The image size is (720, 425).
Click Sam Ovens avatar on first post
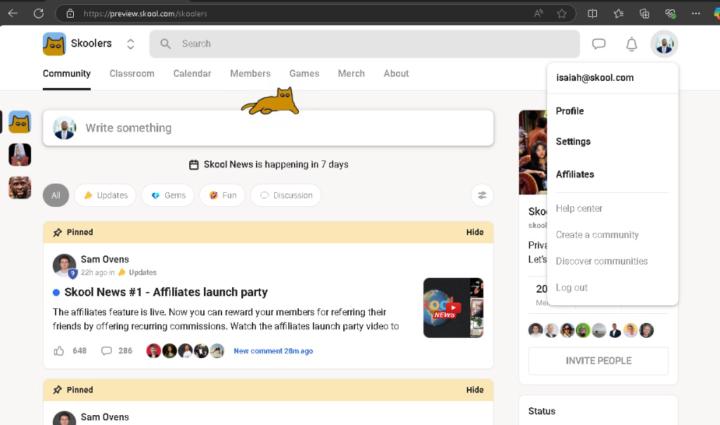pyautogui.click(x=64, y=265)
